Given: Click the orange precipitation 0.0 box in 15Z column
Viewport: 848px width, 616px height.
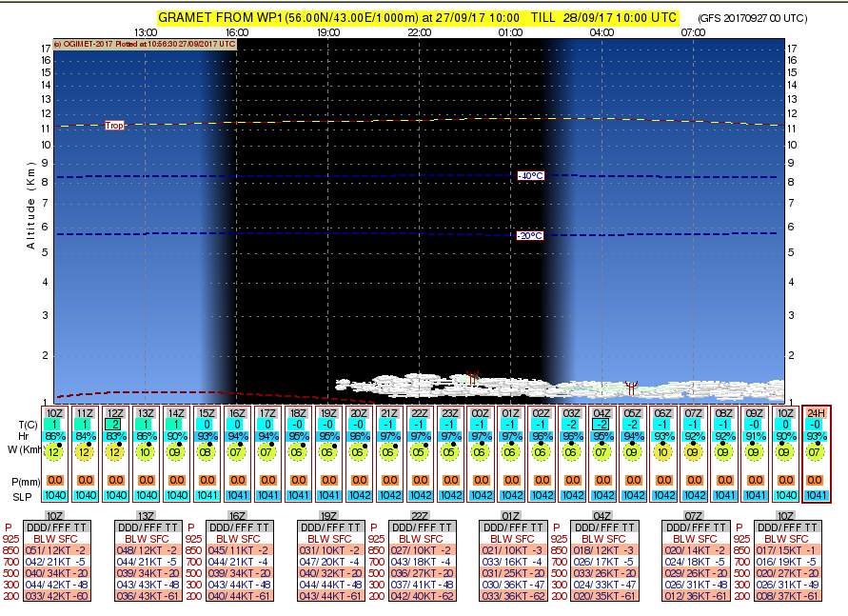Looking at the screenshot, I should pyautogui.click(x=207, y=481).
